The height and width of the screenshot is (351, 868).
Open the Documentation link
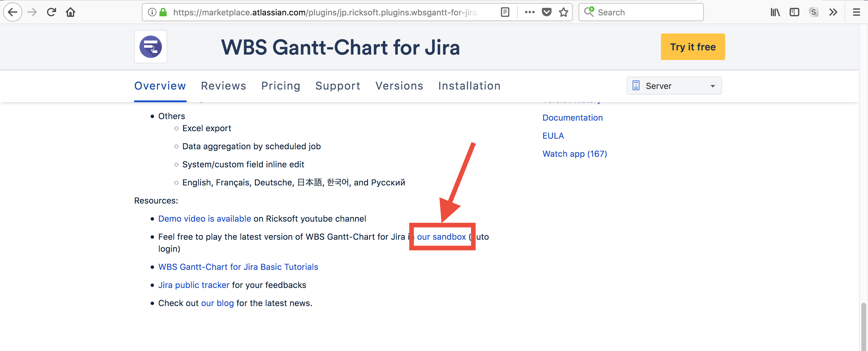(573, 118)
